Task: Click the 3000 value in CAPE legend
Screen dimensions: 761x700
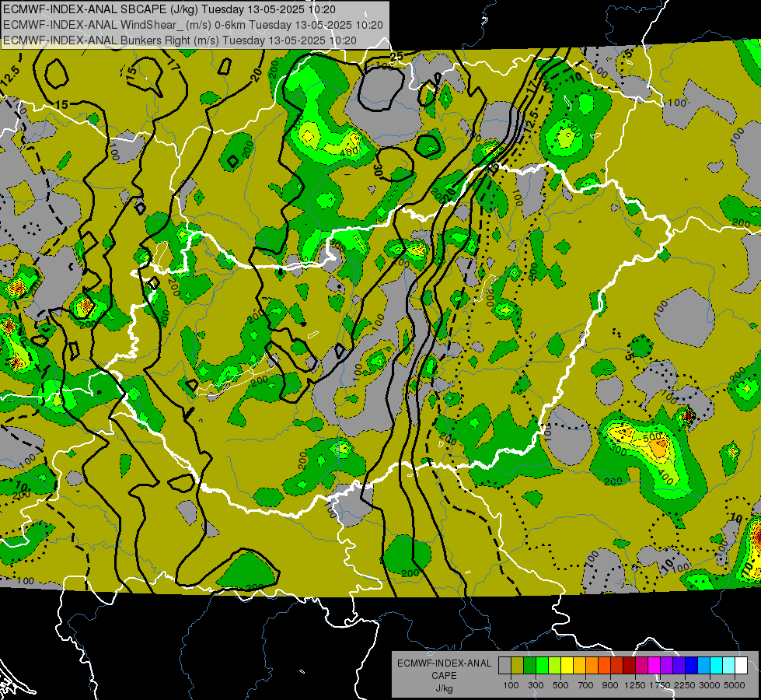Action: pos(710,685)
